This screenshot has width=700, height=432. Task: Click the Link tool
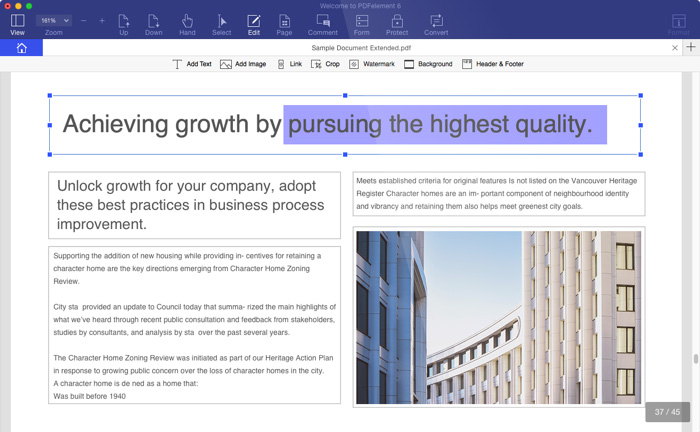[290, 64]
